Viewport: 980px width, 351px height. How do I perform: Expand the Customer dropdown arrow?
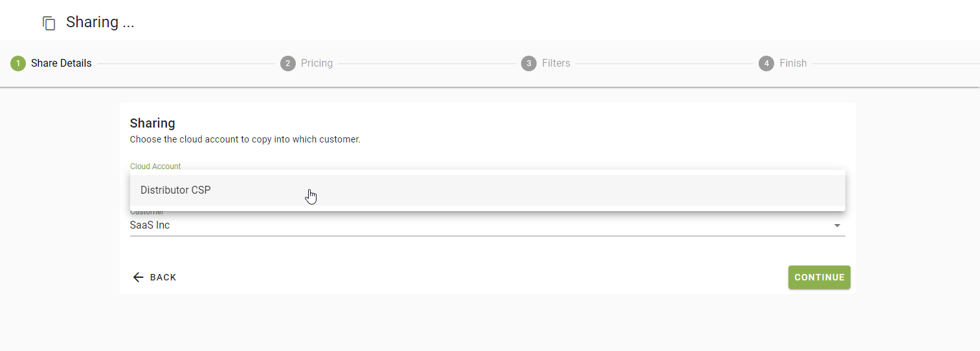pyautogui.click(x=837, y=226)
